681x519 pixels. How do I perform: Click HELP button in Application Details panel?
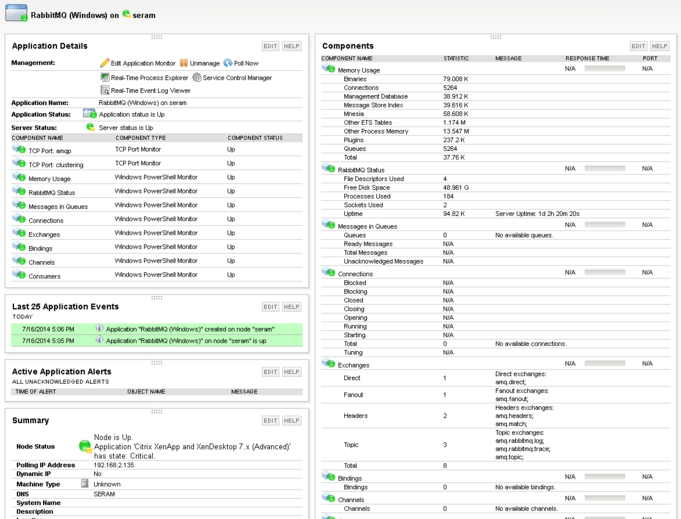click(291, 46)
